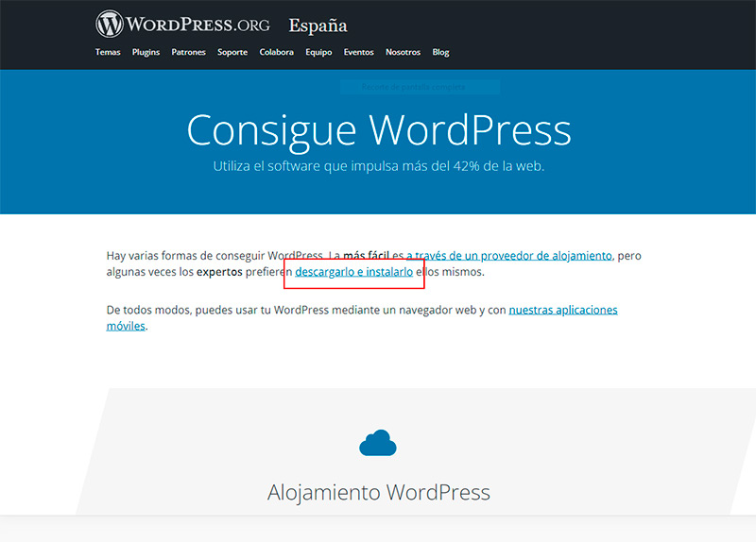
Task: Click the 'Consigue WordPress' headline
Action: 378,129
